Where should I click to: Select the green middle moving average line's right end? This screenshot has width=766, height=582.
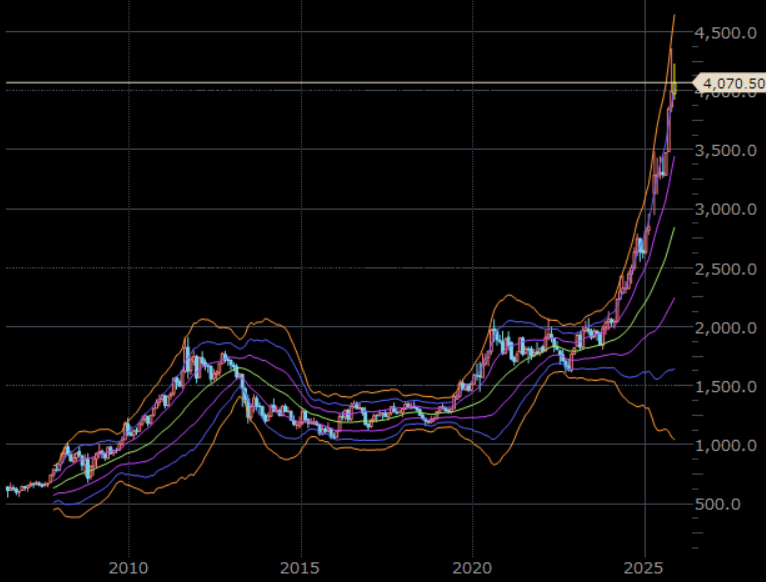(x=673, y=229)
